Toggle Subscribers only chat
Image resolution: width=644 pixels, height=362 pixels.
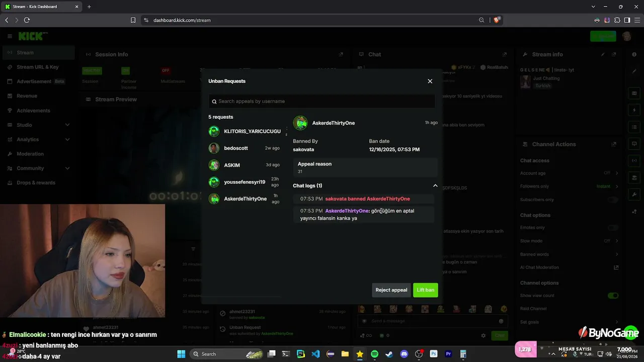[x=613, y=200]
